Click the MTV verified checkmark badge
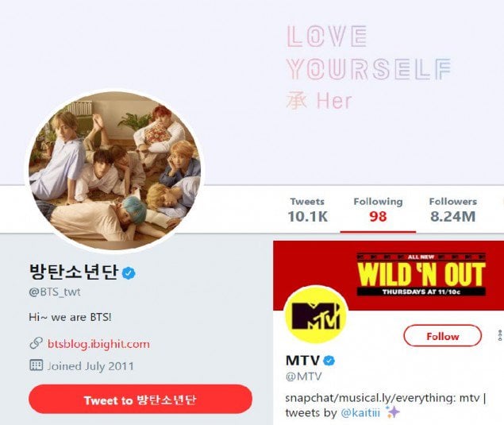The image size is (504, 425). click(x=329, y=361)
